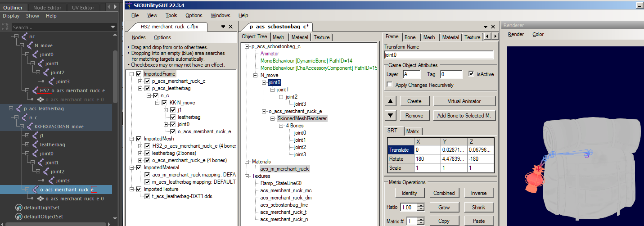
Task: Open Outliner search filter dropdown
Action: [x=113, y=27]
